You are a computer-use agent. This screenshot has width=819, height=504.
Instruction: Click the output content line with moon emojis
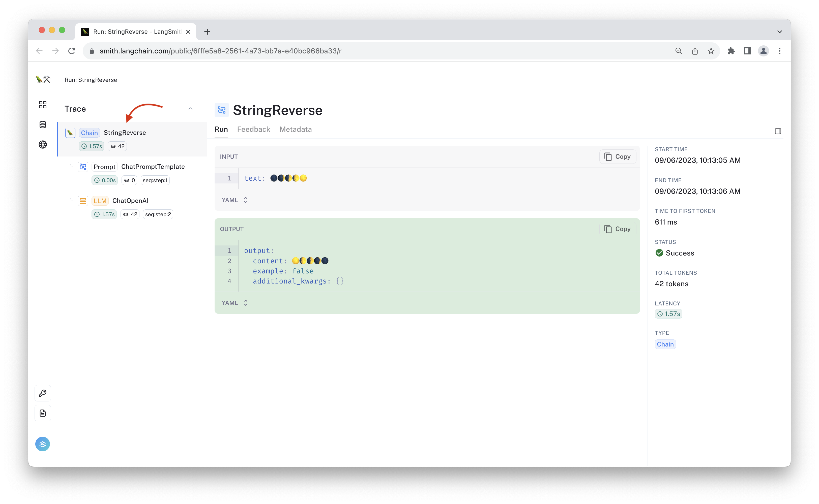[291, 261]
